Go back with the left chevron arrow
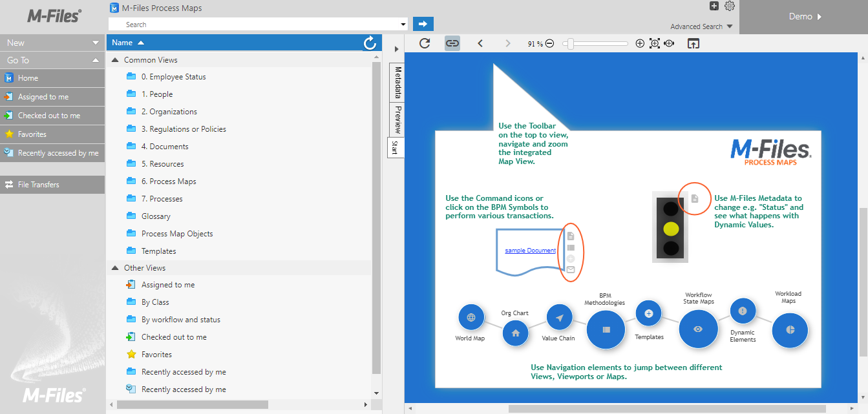 tap(480, 43)
